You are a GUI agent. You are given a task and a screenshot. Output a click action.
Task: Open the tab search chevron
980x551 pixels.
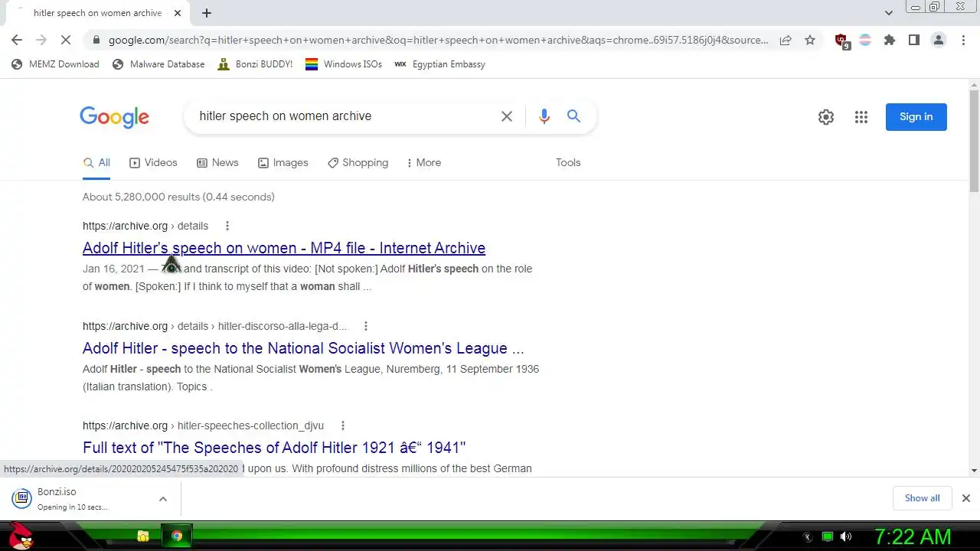(888, 13)
